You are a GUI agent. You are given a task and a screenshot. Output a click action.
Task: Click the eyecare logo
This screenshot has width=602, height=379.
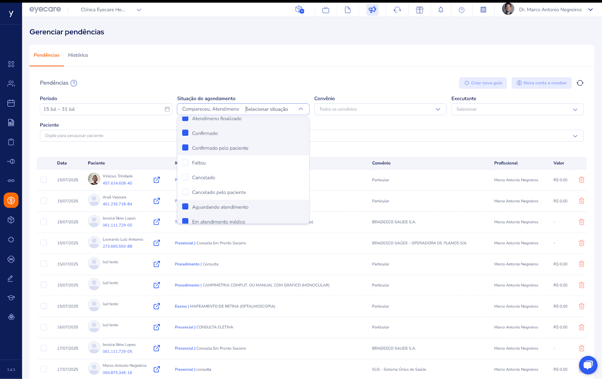click(x=45, y=9)
